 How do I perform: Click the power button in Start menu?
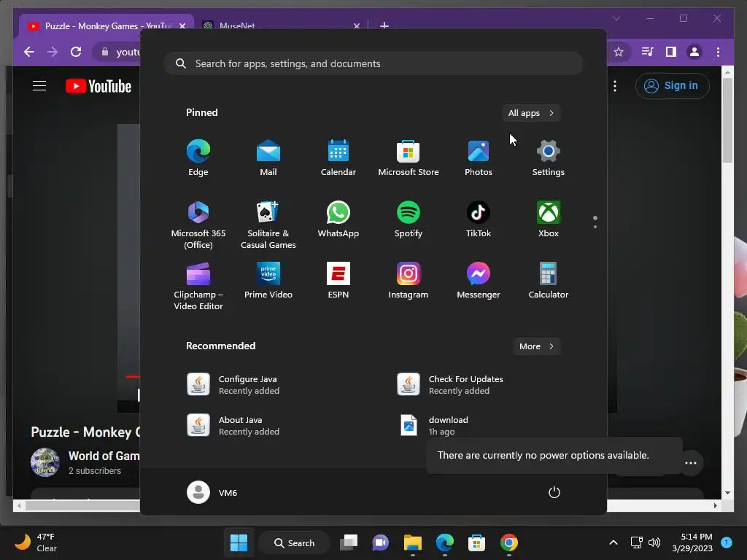[554, 492]
